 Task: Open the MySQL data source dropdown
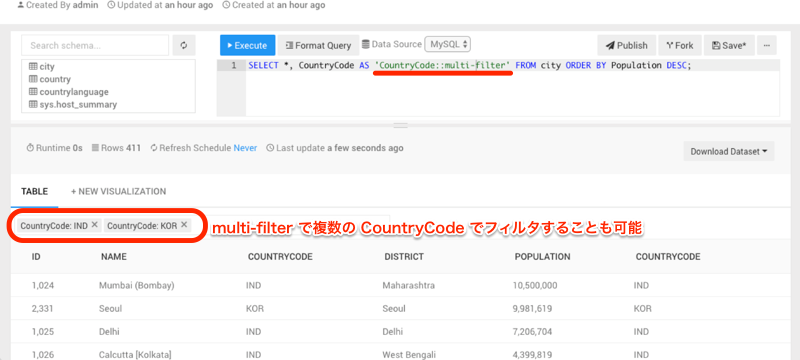click(447, 44)
